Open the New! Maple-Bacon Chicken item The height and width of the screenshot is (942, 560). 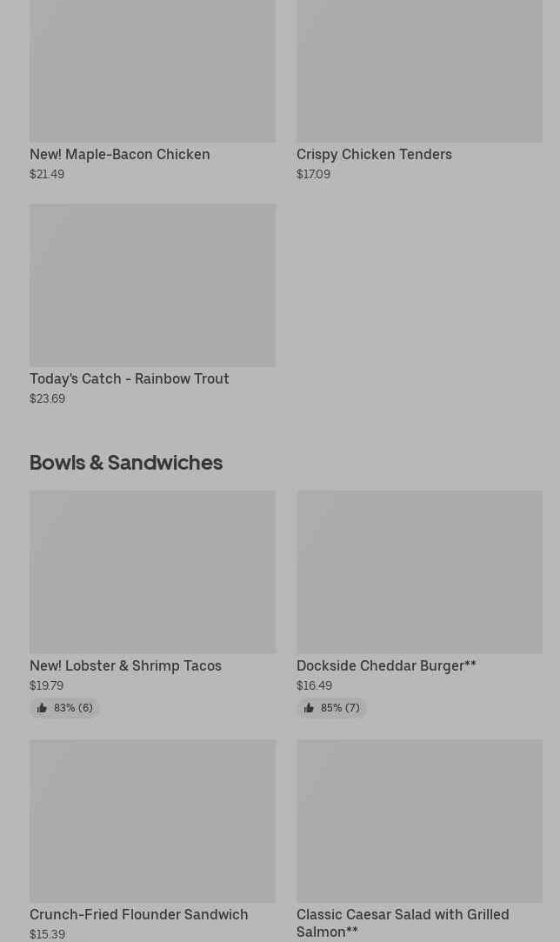[x=119, y=155]
